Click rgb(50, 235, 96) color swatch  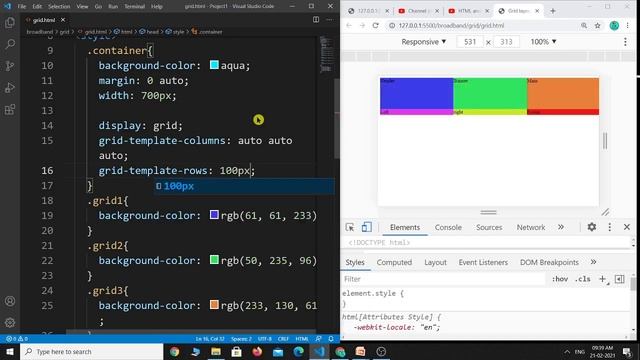pos(214,260)
